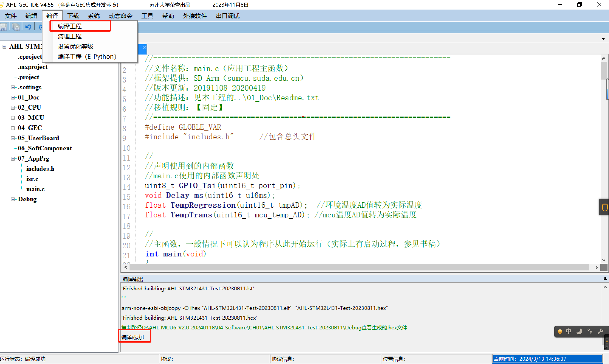Open the 工具 menu
This screenshot has height=364, width=609.
[x=147, y=16]
